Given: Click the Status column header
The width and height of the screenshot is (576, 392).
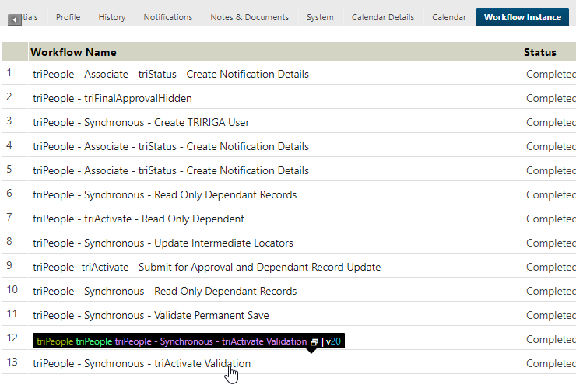Looking at the screenshot, I should (x=550, y=52).
